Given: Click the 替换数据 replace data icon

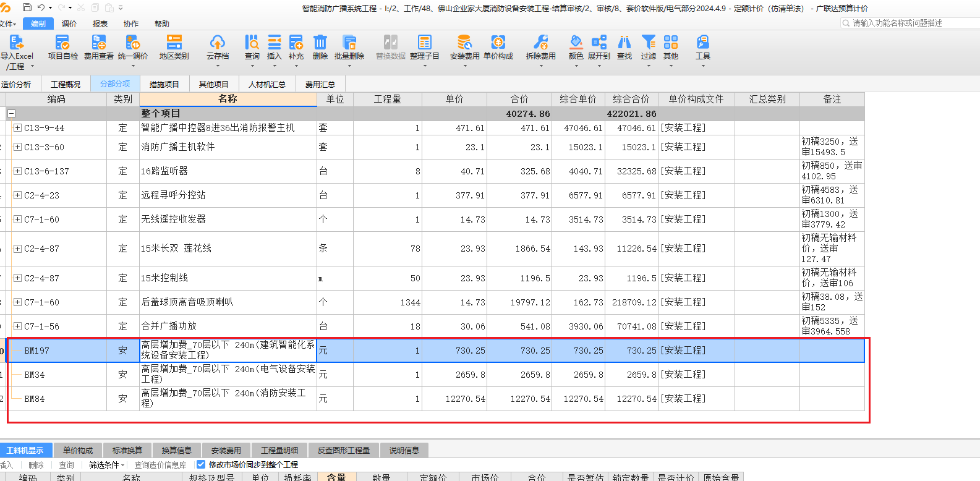Looking at the screenshot, I should 390,42.
